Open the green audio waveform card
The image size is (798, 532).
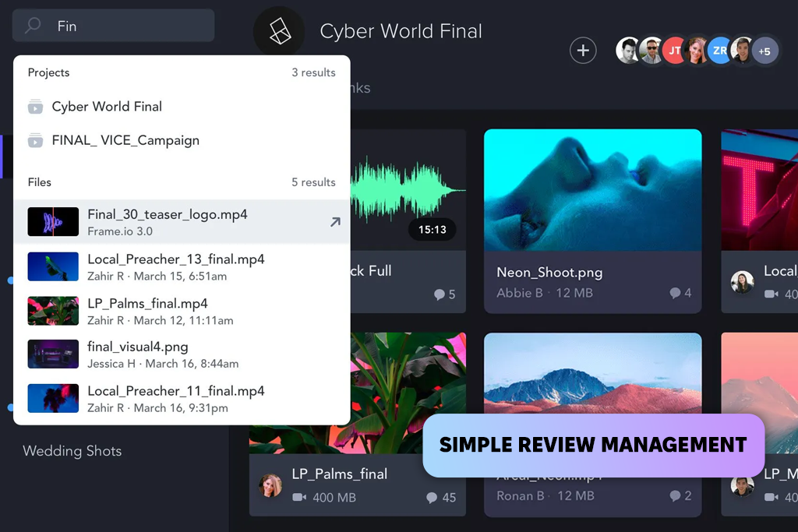[x=407, y=190]
